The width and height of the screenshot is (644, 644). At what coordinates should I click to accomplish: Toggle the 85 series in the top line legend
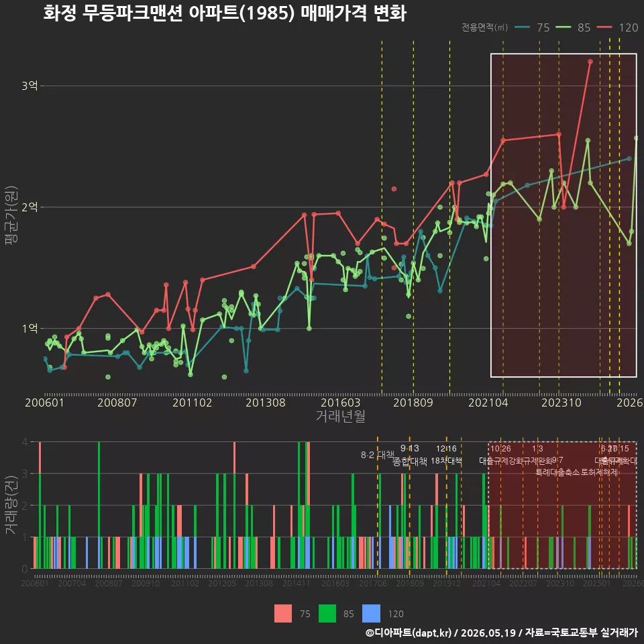[574, 28]
